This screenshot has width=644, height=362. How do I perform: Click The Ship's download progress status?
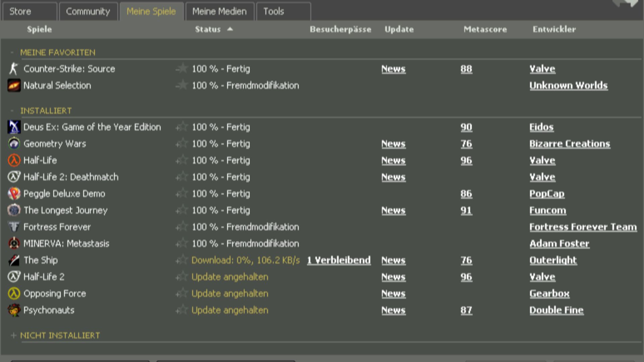point(245,260)
